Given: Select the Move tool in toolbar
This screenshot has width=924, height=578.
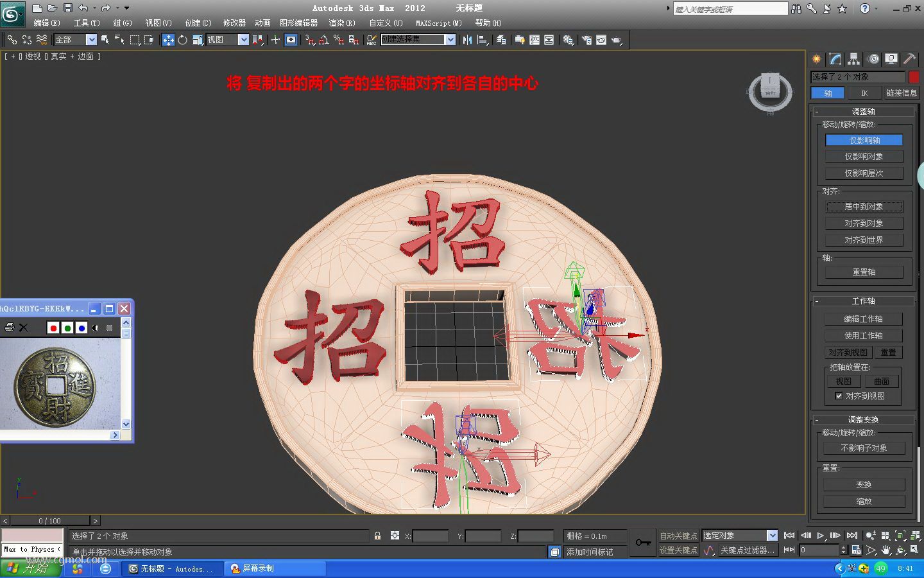Looking at the screenshot, I should tap(168, 40).
